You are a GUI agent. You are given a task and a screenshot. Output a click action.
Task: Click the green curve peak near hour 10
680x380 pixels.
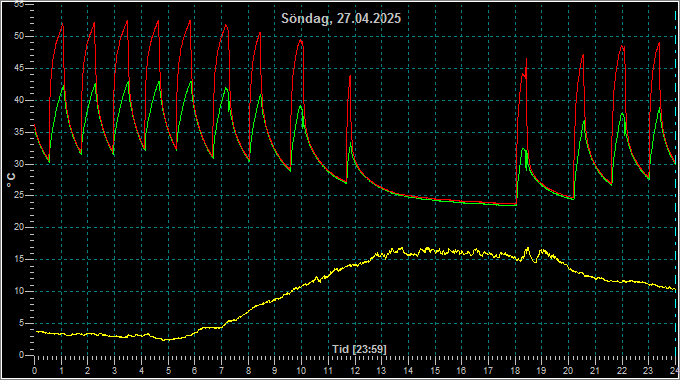[301, 106]
